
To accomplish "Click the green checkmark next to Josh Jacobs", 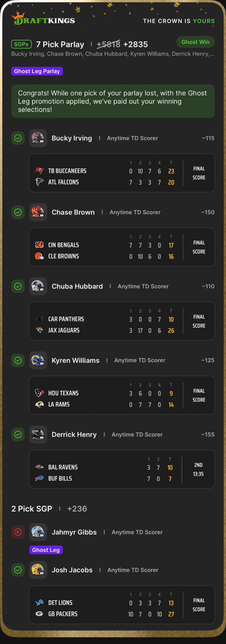I will click(x=18, y=570).
